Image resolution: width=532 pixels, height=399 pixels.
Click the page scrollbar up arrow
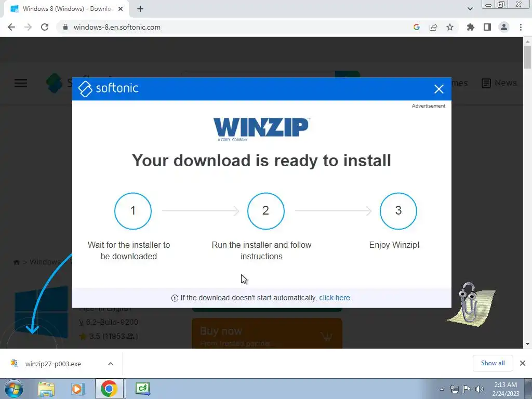coord(527,42)
